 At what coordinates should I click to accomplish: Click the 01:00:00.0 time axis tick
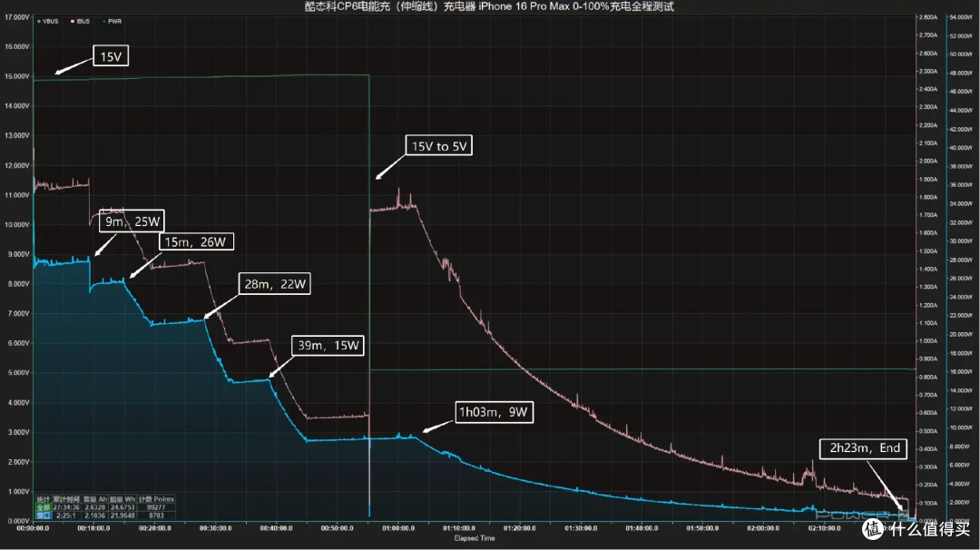point(398,528)
